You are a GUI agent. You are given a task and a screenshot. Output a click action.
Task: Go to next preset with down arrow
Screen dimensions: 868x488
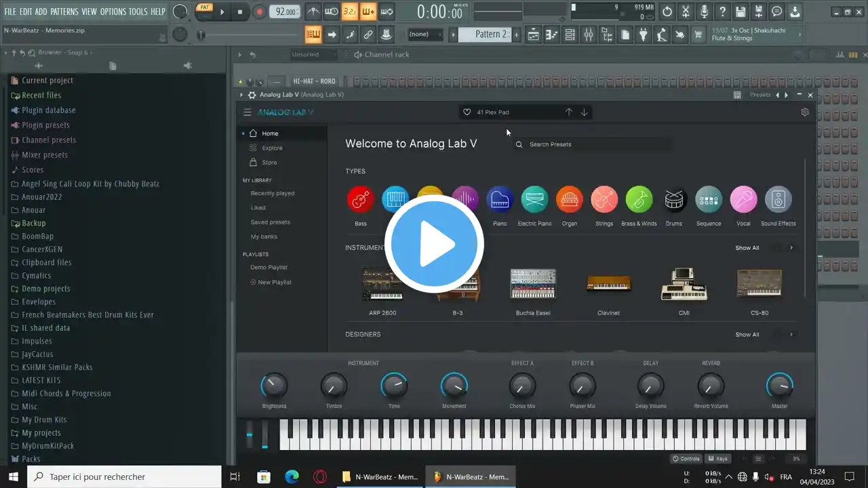pos(584,112)
